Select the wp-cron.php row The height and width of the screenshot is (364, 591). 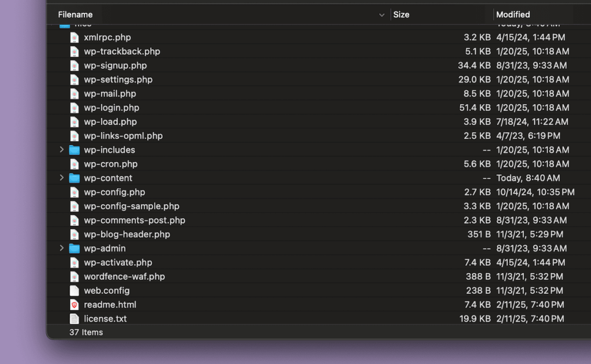110,164
